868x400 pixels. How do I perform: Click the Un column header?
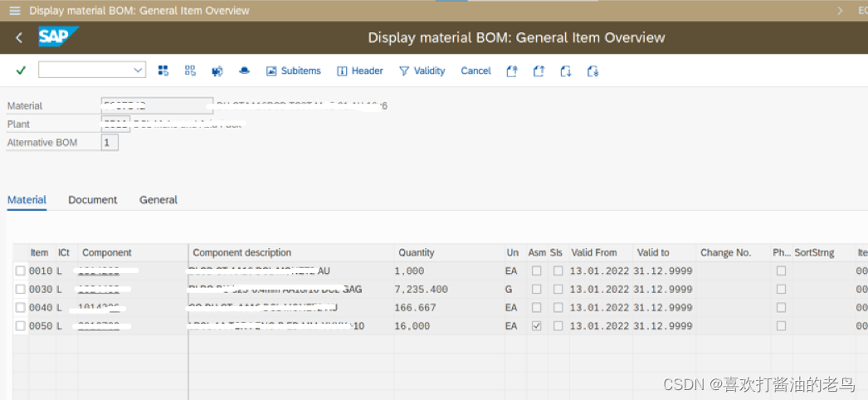click(x=514, y=252)
